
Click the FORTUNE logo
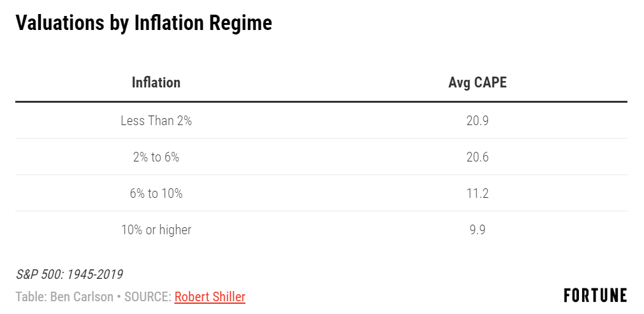click(x=595, y=295)
